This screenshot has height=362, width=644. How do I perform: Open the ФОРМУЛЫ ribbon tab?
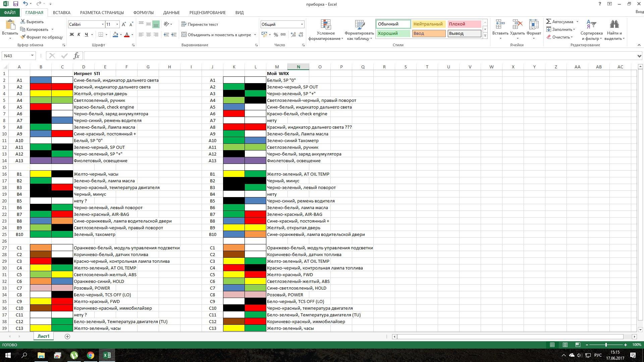point(143,13)
